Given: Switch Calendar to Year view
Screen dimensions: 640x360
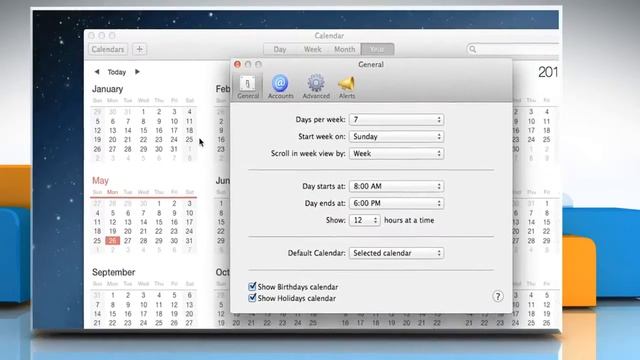Looking at the screenshot, I should [377, 49].
